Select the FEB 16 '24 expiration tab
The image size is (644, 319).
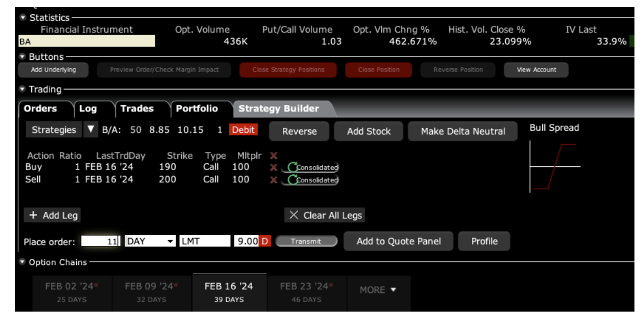click(229, 293)
